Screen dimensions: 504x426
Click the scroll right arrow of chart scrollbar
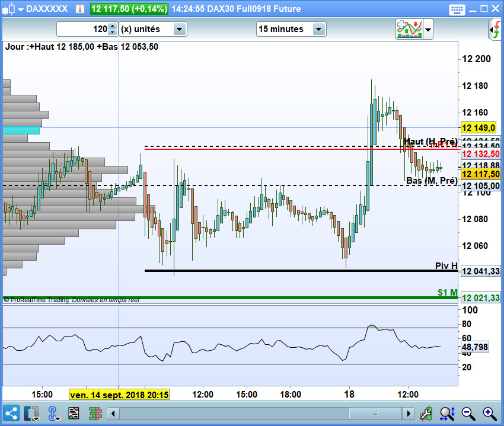[x=409, y=414]
